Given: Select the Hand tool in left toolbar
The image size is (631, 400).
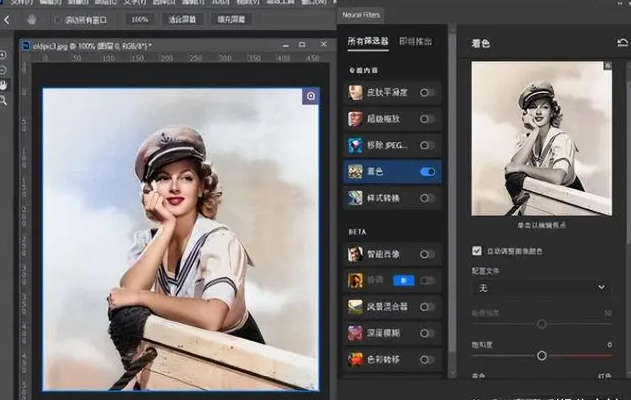Looking at the screenshot, I should click(x=4, y=86).
